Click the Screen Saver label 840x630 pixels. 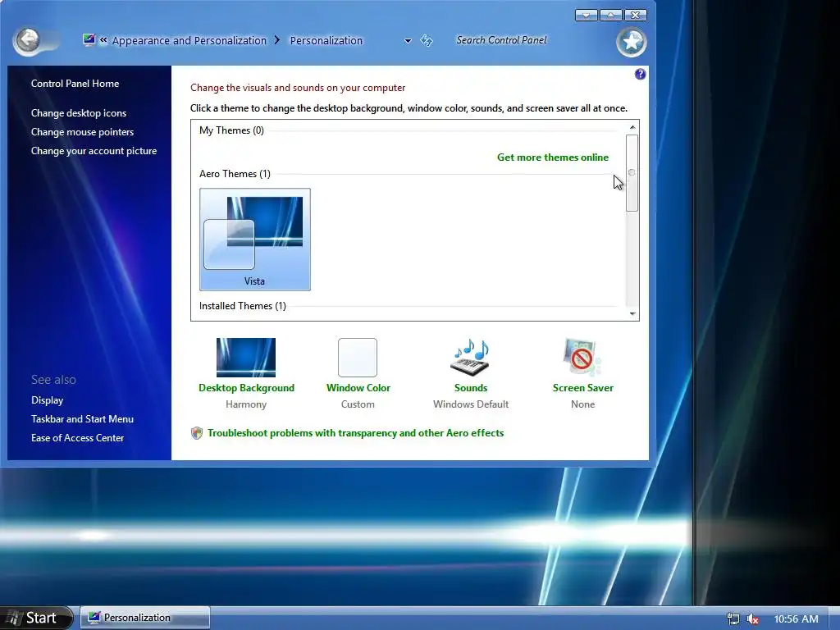(x=583, y=388)
